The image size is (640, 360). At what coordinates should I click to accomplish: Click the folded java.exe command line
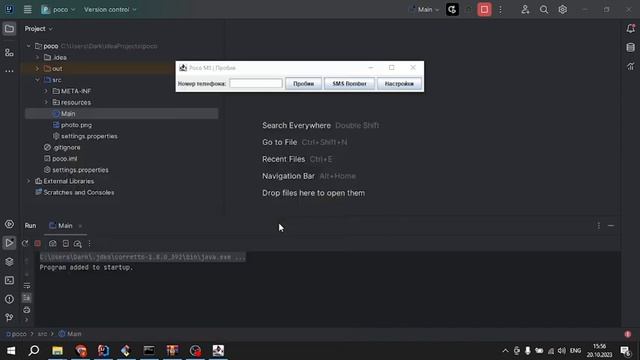pyautogui.click(x=143, y=257)
